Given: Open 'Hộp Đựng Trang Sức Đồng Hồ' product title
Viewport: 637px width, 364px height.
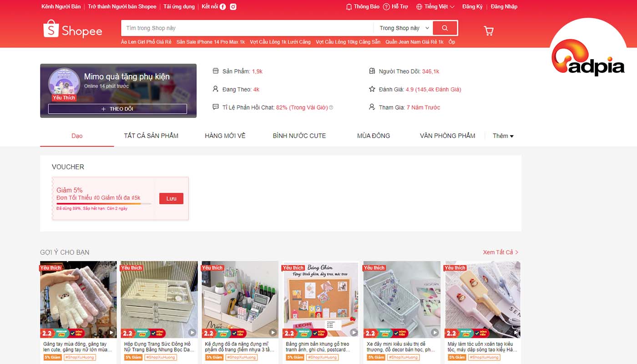Looking at the screenshot, I should pos(159,347).
